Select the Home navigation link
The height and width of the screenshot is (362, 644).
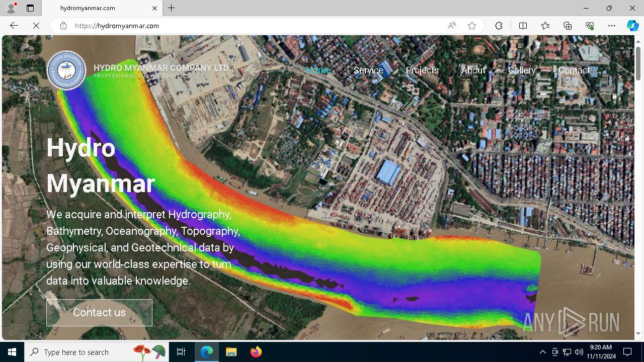point(318,70)
